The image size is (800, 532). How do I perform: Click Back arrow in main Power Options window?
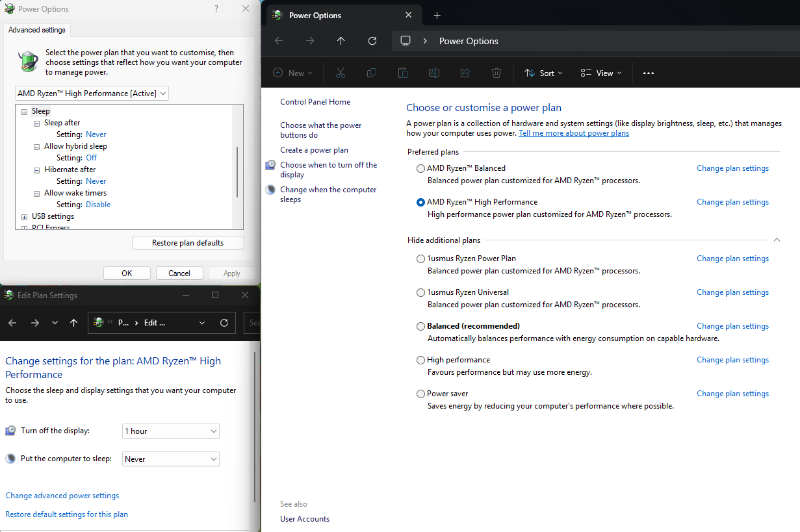[x=279, y=41]
